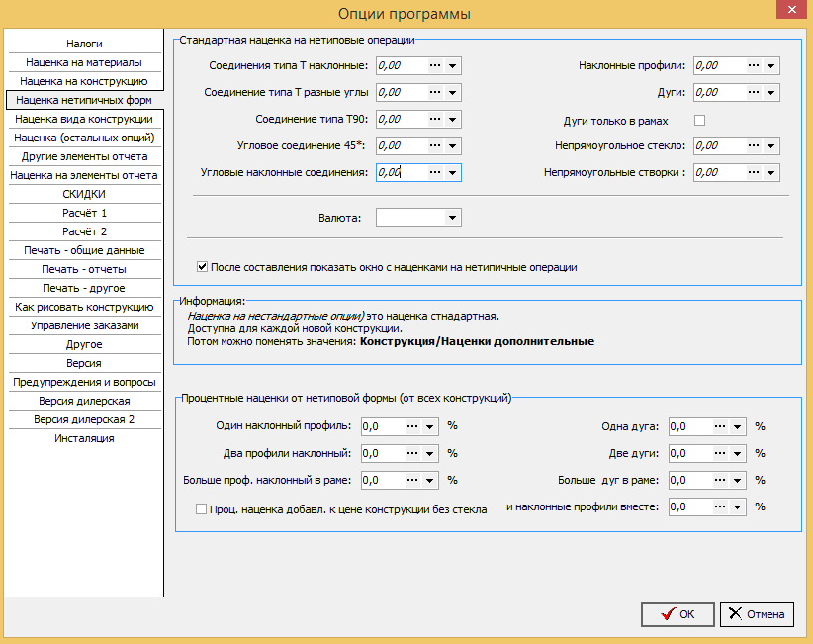Open Печать - отчеты section
The height and width of the screenshot is (644, 813).
coord(84,270)
